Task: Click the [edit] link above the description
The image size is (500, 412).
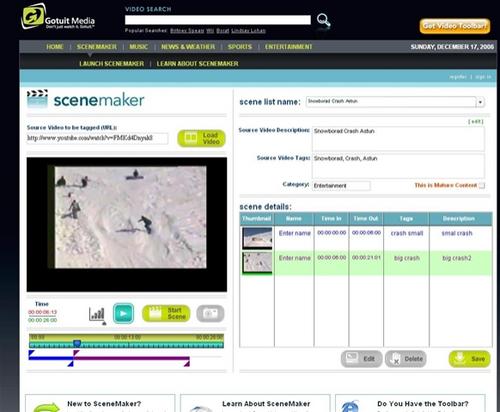Action: click(x=476, y=122)
